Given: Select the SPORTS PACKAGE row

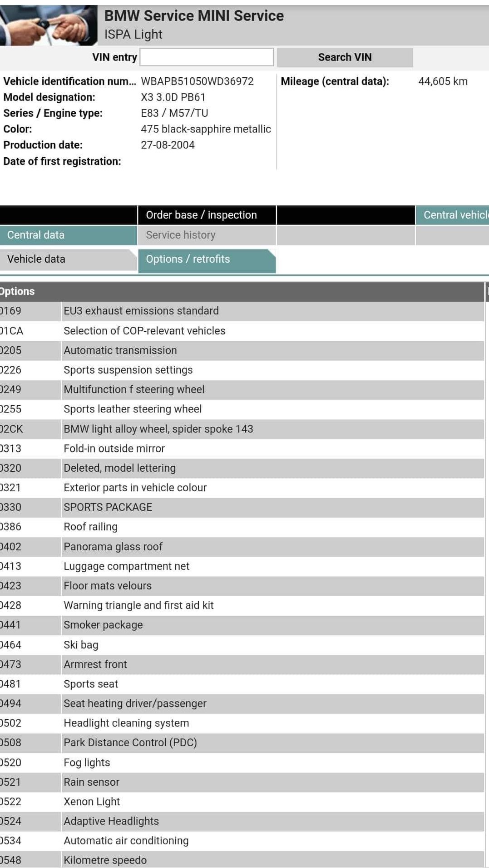Looking at the screenshot, I should click(x=242, y=507).
